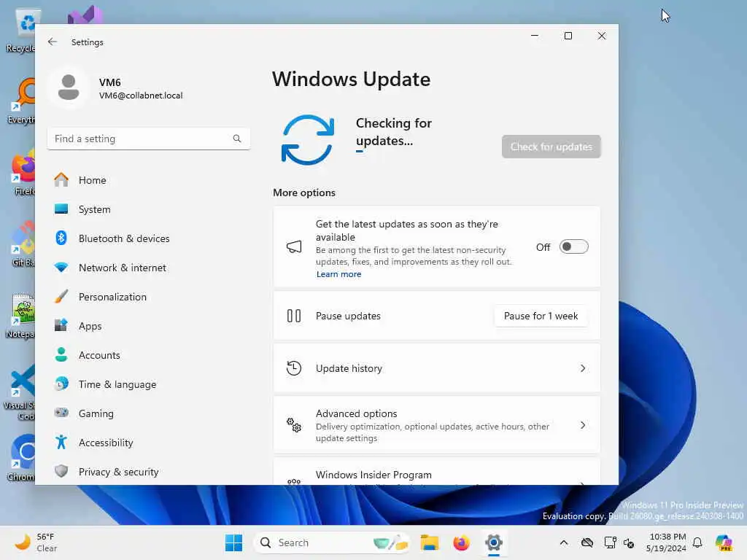The image size is (747, 560).
Task: Open Bluetooth & devices settings
Action: coord(148,238)
